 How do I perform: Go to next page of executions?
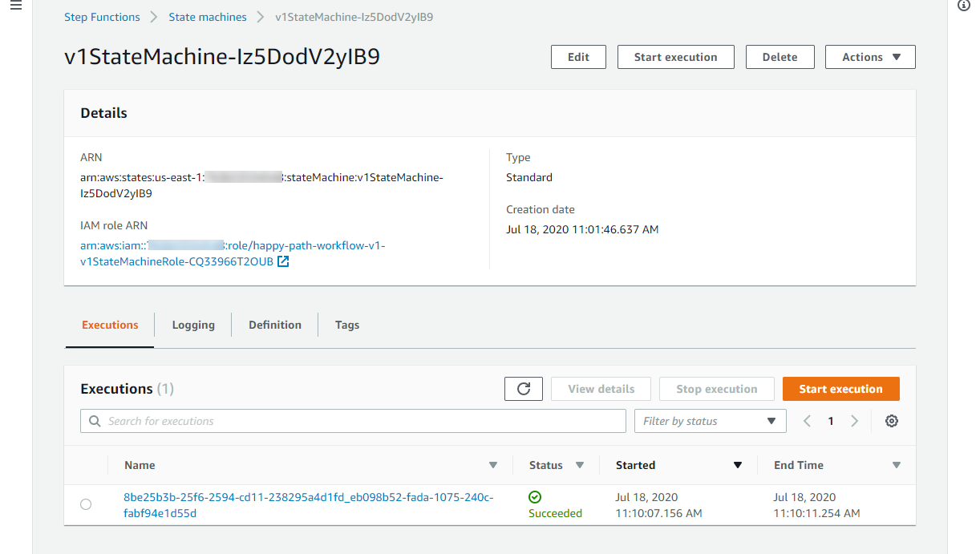click(x=854, y=421)
